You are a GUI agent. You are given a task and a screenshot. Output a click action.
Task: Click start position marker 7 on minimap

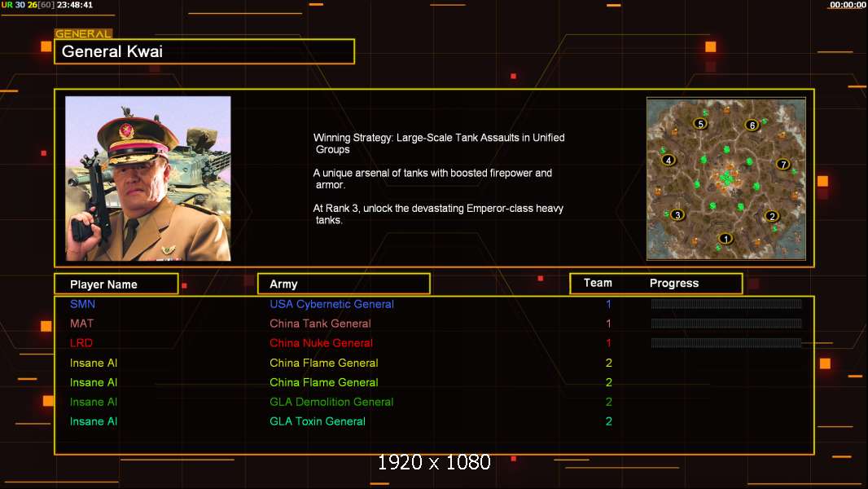[x=783, y=164]
